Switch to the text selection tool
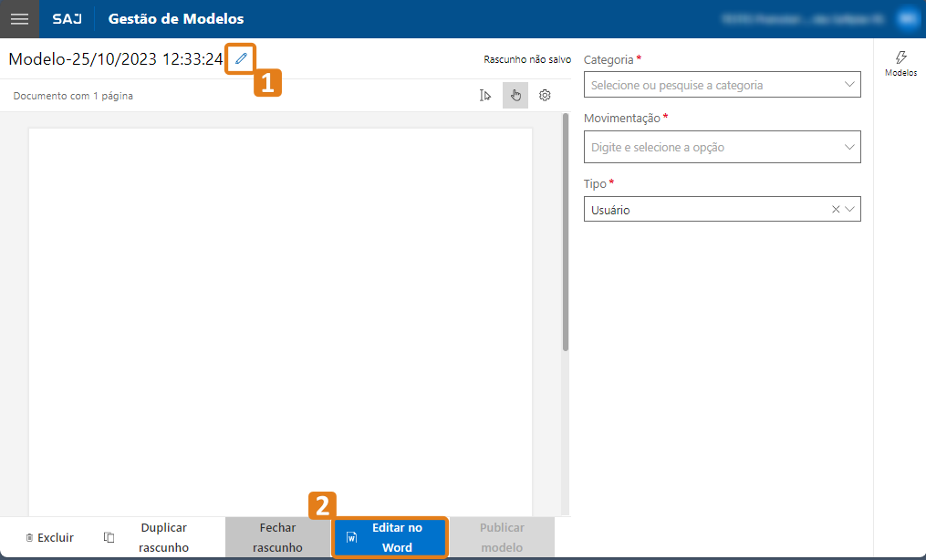 pyautogui.click(x=485, y=95)
